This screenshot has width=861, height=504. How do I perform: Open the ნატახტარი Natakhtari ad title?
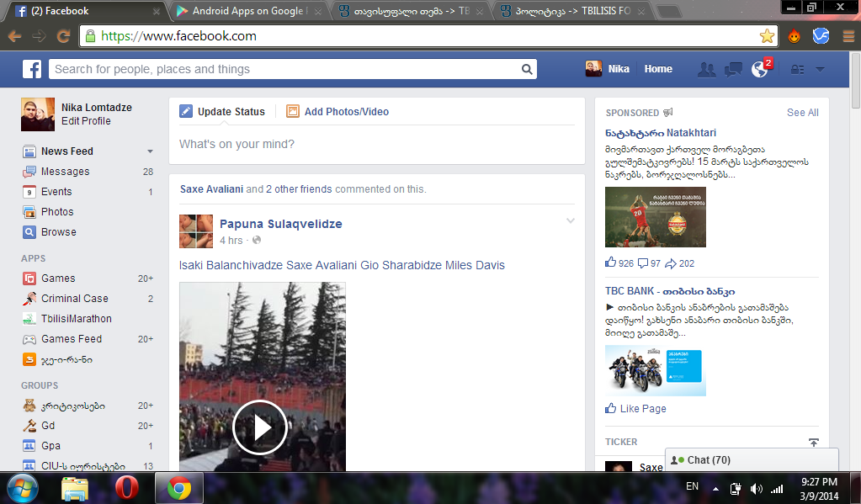(x=661, y=133)
